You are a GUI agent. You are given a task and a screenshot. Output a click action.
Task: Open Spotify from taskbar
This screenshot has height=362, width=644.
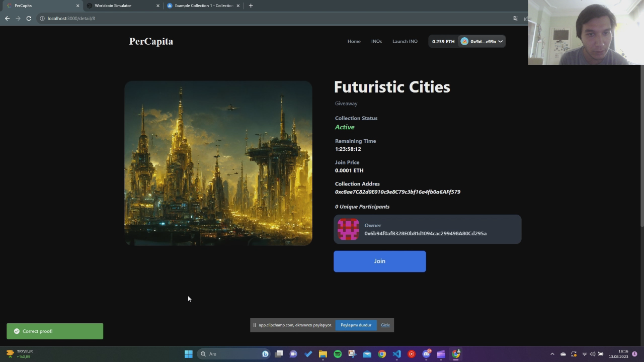pyautogui.click(x=338, y=354)
